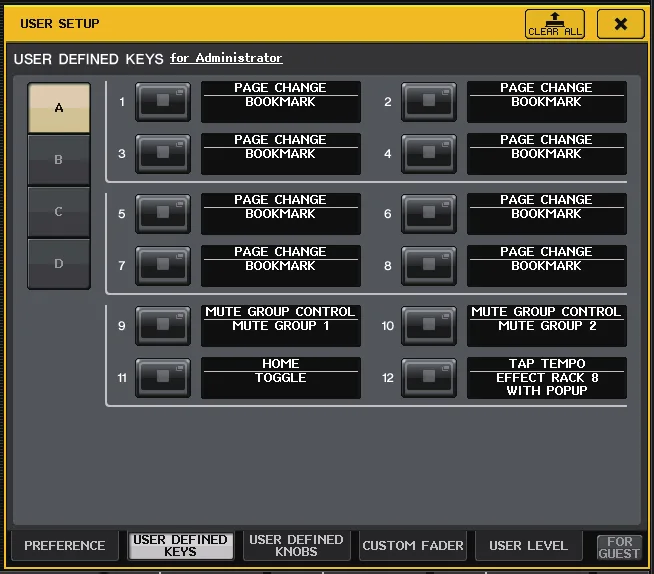Click key 3 PAGE CHANGE BOOKMARK field
Screen dimensions: 654x574
point(281,154)
